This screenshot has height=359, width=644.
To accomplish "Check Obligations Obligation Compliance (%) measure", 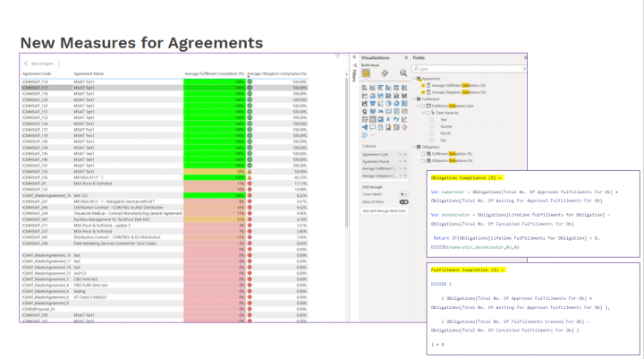I will [423, 161].
